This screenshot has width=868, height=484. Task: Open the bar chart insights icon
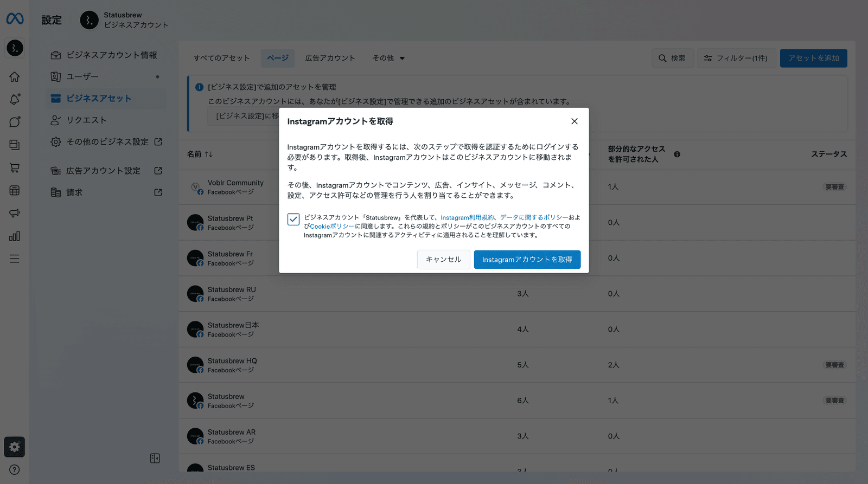[15, 236]
